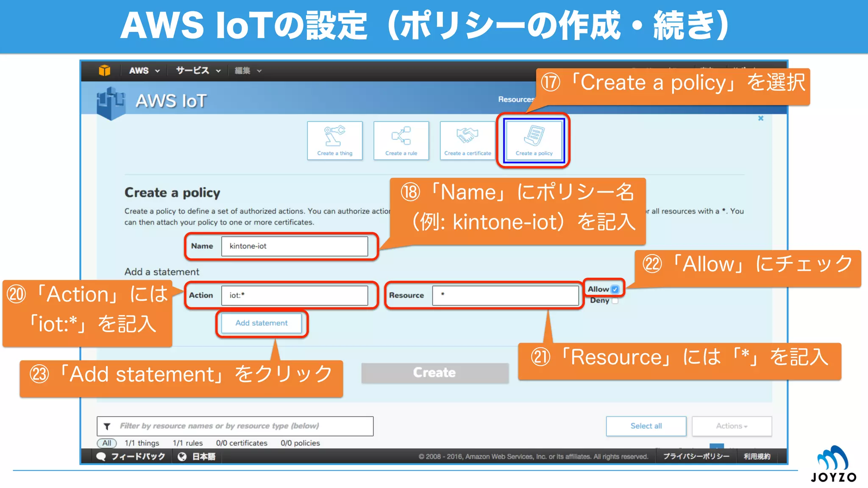
Task: Select the Create a rule icon
Action: [401, 141]
